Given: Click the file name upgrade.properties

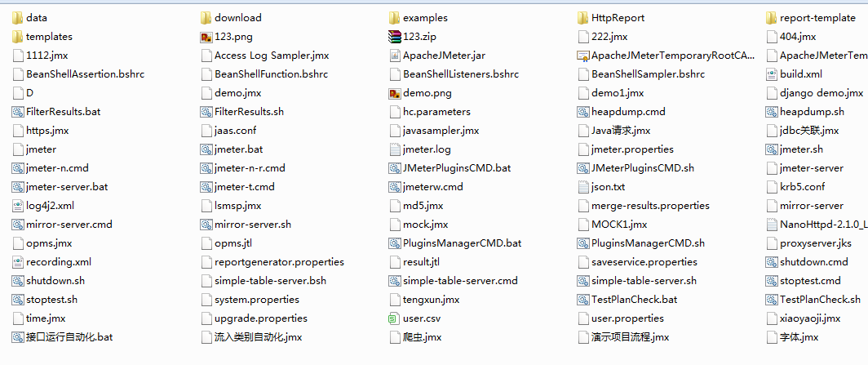Looking at the screenshot, I should (x=261, y=318).
